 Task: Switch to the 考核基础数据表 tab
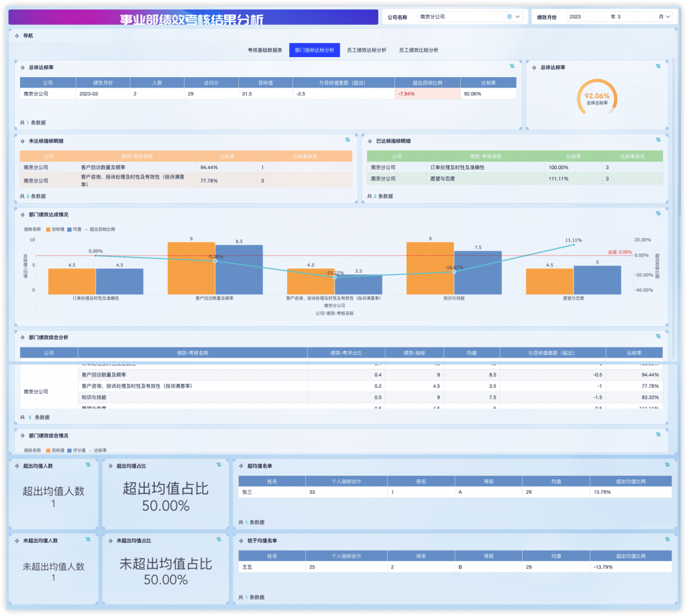pyautogui.click(x=264, y=50)
